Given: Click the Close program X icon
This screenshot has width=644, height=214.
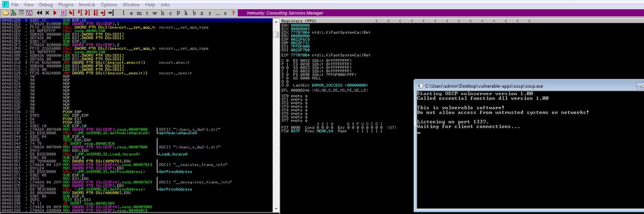Looking at the screenshot, I should point(47,13).
